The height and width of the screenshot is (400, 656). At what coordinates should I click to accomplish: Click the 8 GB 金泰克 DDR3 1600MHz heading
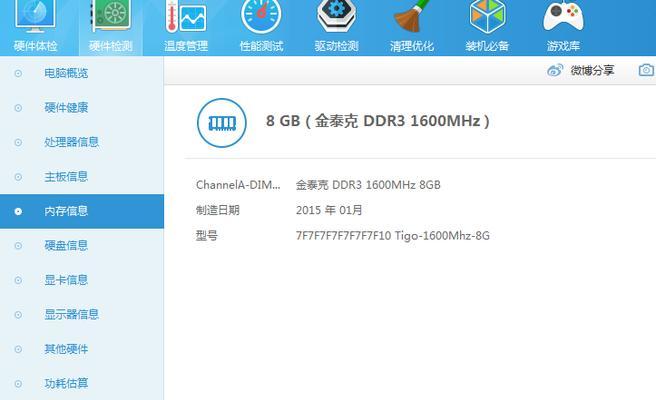(378, 121)
